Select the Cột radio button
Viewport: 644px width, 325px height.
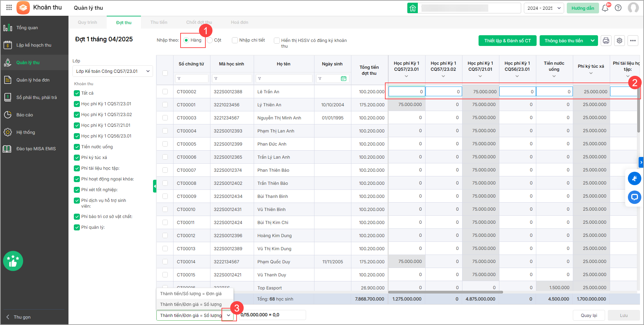210,40
